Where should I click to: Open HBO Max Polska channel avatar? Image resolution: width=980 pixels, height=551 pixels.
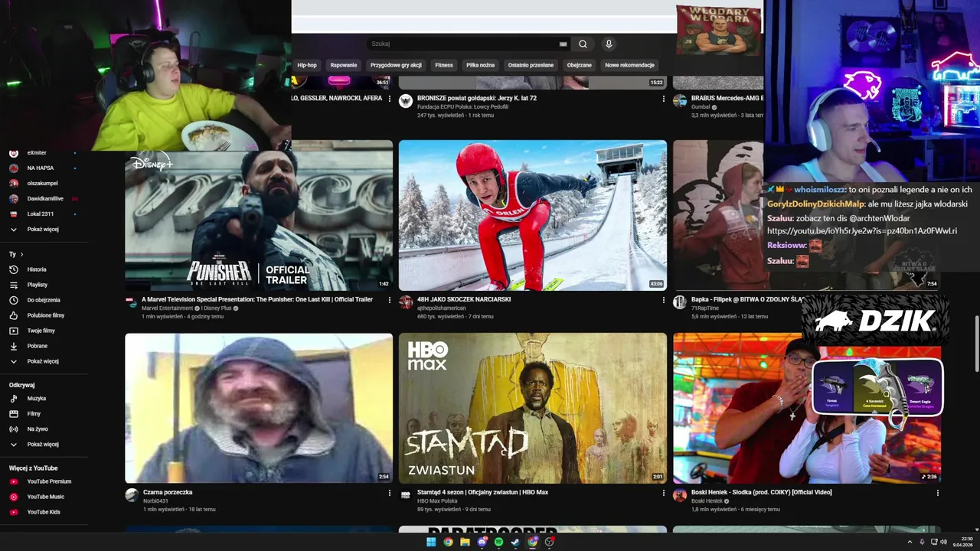(406, 495)
